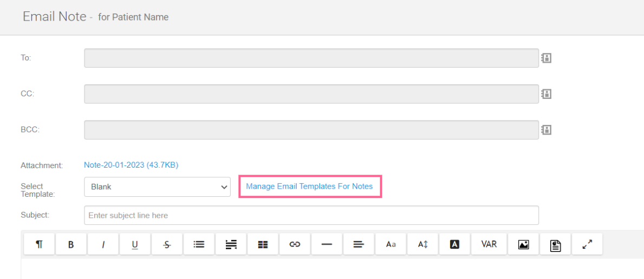
Task: Focus the Subject line input field
Action: coord(311,215)
